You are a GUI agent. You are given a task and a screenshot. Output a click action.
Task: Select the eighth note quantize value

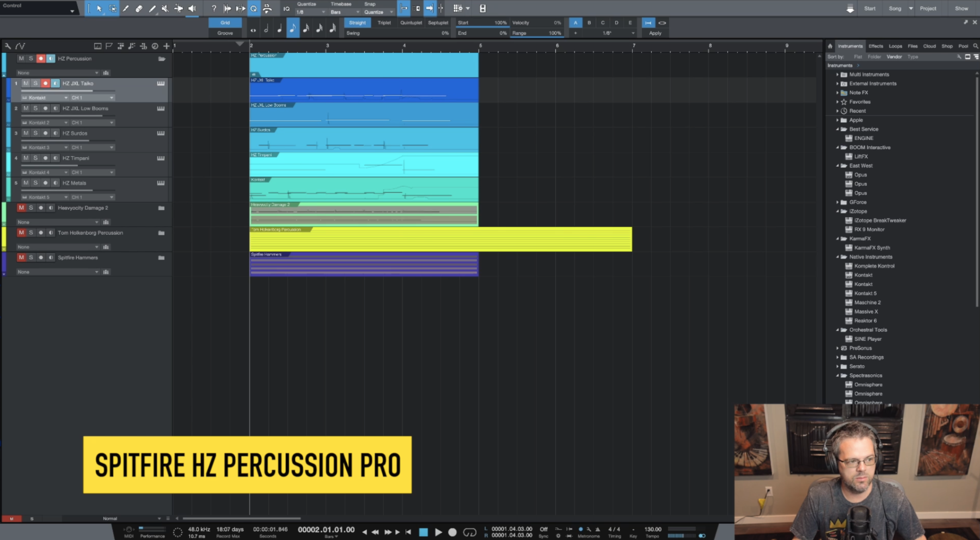coord(293,28)
